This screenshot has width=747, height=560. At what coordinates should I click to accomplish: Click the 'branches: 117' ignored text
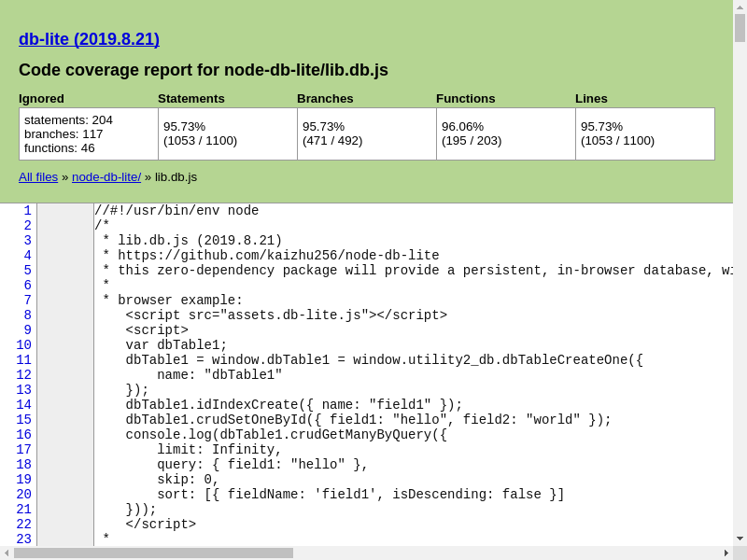pyautogui.click(x=63, y=134)
